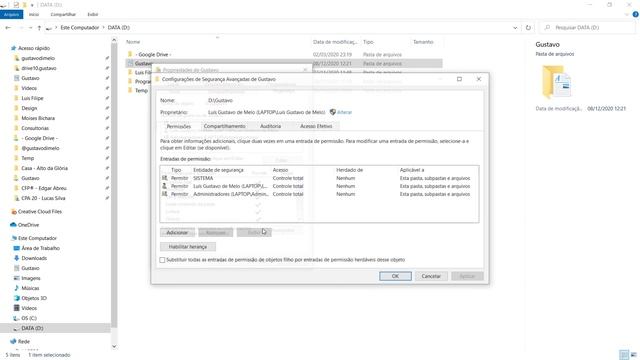This screenshot has height=360, width=640.
Task: Open drive10.gustavo quick access item
Action: [36, 68]
